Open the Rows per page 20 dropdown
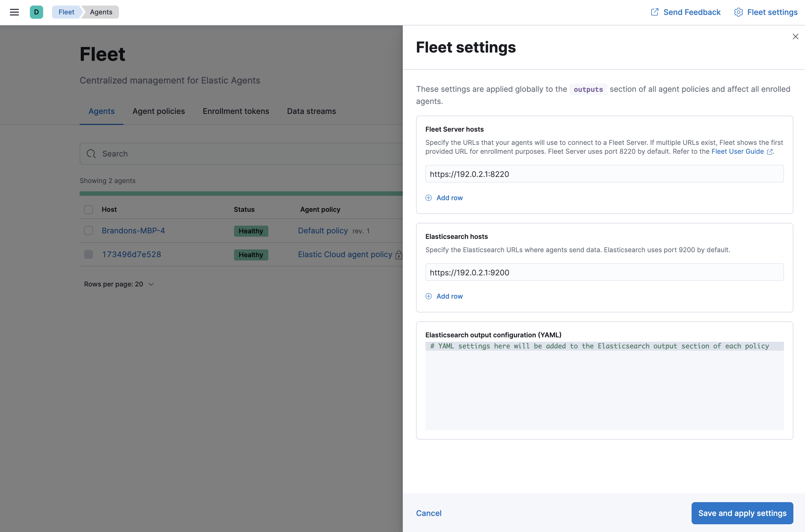This screenshot has width=805, height=532. point(119,284)
